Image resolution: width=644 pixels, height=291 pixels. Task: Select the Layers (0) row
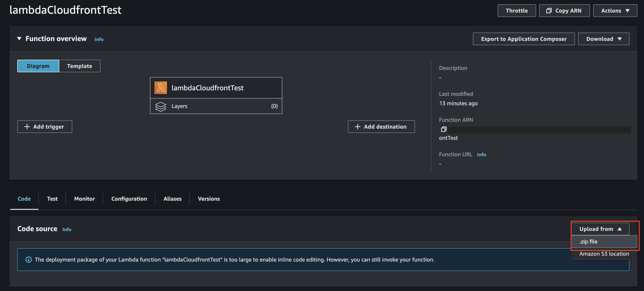point(216,106)
